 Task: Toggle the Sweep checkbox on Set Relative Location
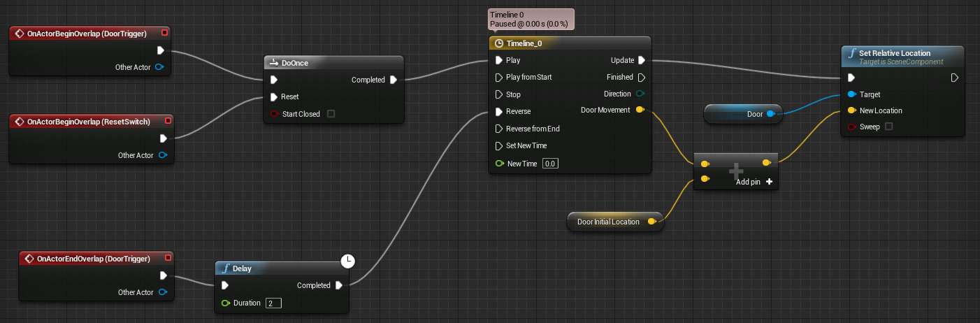coord(888,127)
